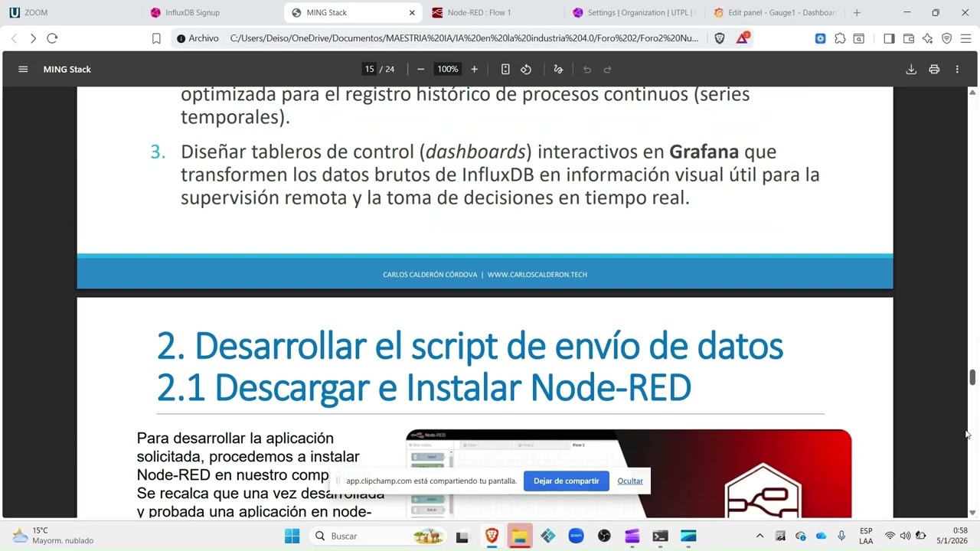Print the PDF document

pos(934,69)
